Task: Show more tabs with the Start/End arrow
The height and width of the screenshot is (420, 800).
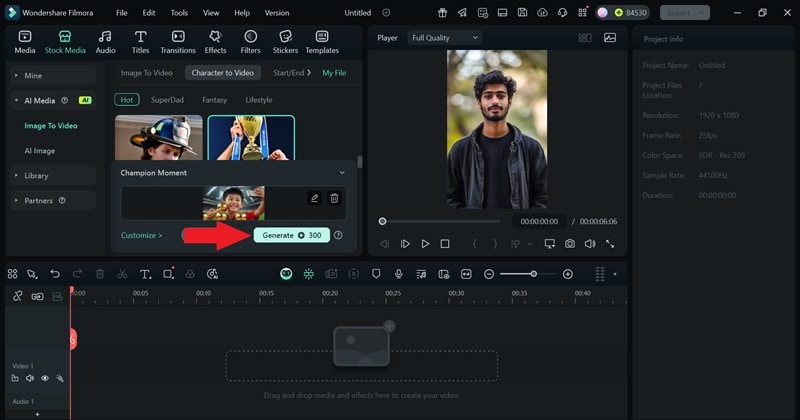Action: 309,73
